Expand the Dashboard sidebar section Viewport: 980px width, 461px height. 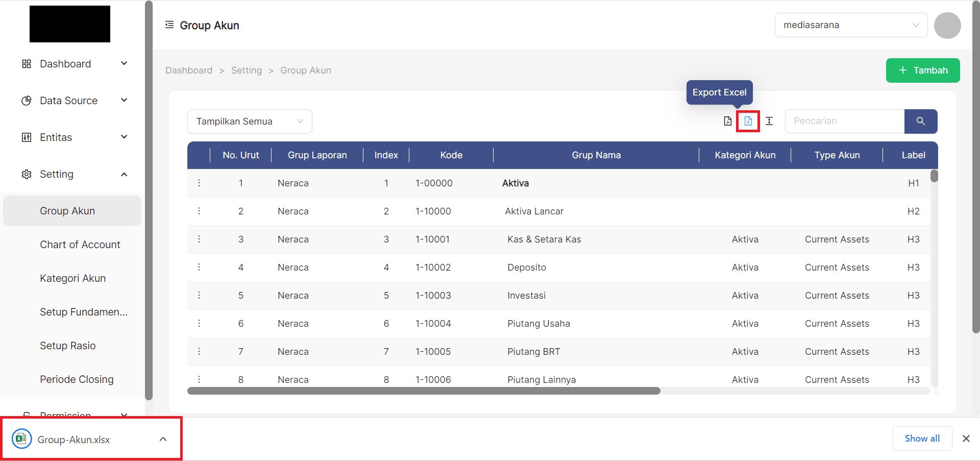(124, 63)
